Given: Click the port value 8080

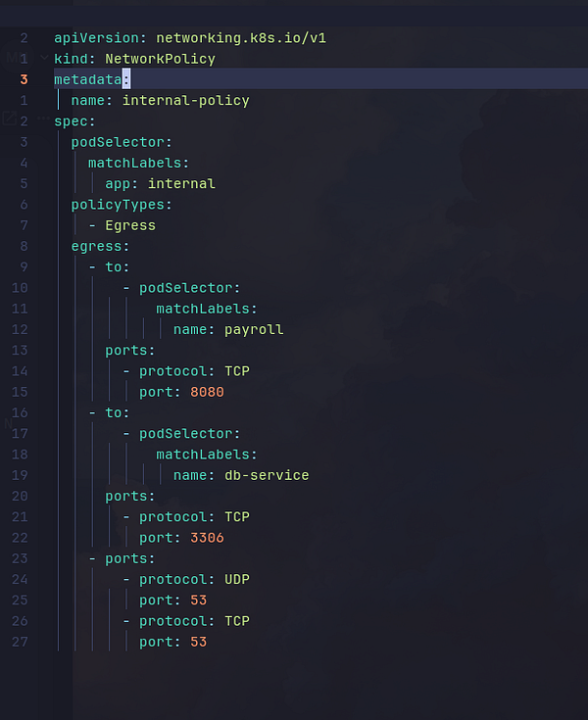Looking at the screenshot, I should (207, 392).
